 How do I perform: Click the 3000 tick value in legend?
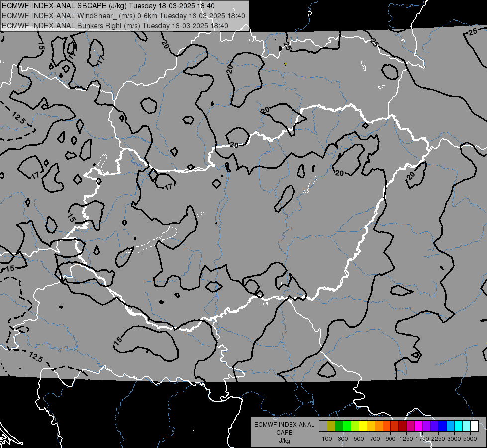click(x=454, y=439)
